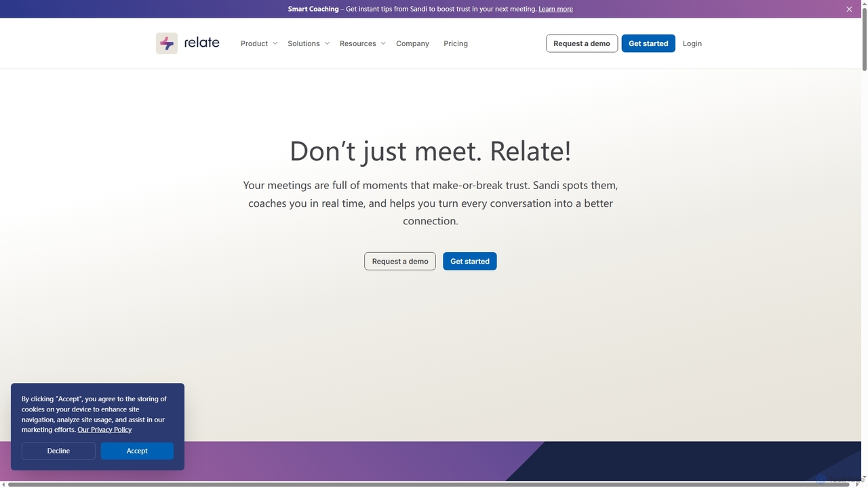Click the "Don't just meet. Relate!" heading
The image size is (868, 488).
point(431,150)
